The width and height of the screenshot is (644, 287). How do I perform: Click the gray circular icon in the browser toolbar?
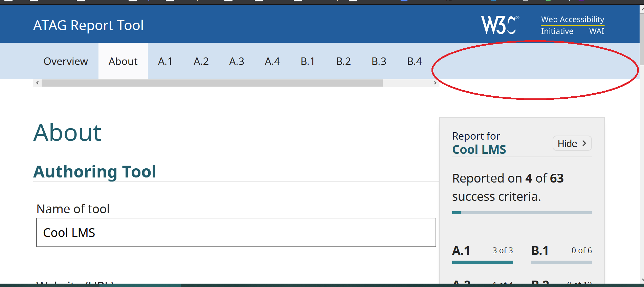(x=526, y=1)
